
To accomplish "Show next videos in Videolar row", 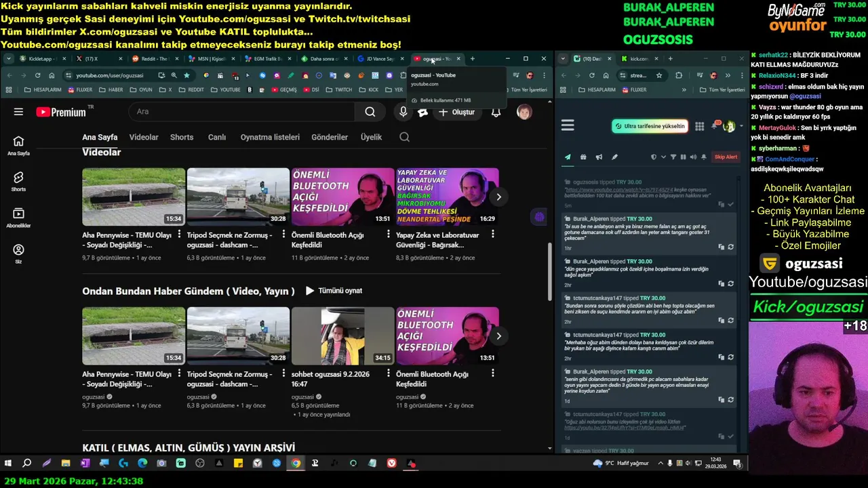I will 498,197.
